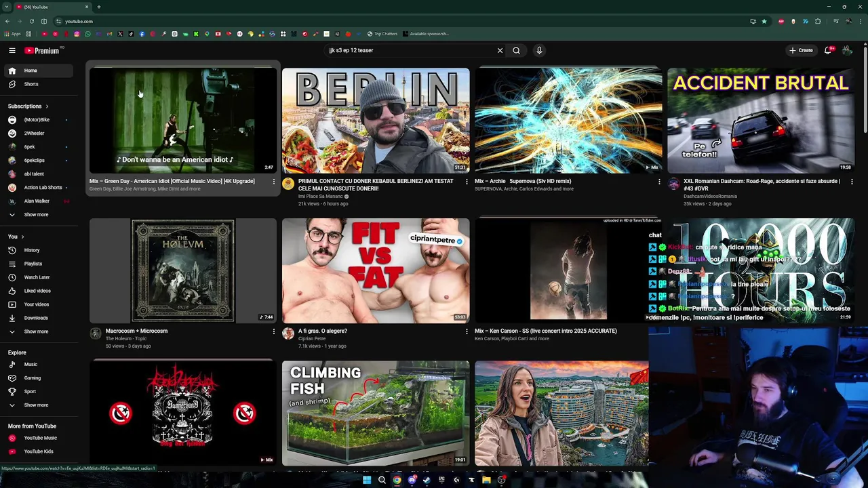Open File Explorer from taskbar

(x=486, y=480)
